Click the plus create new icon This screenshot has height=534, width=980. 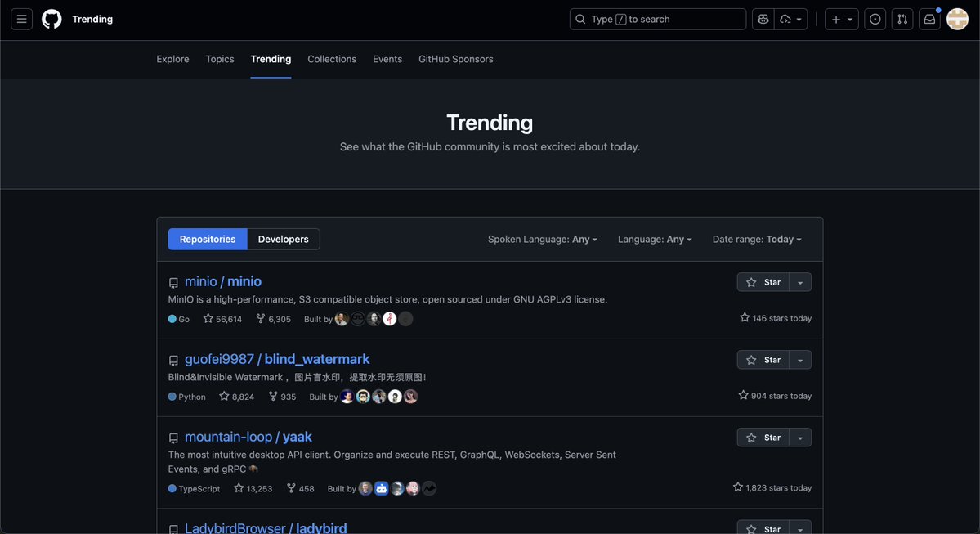pyautogui.click(x=835, y=20)
